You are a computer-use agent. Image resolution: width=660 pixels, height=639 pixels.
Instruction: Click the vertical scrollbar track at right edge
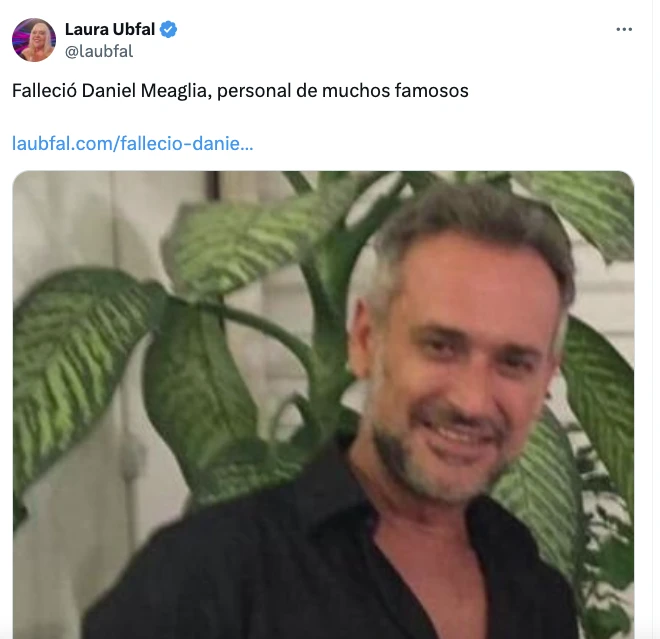pyautogui.click(x=656, y=320)
